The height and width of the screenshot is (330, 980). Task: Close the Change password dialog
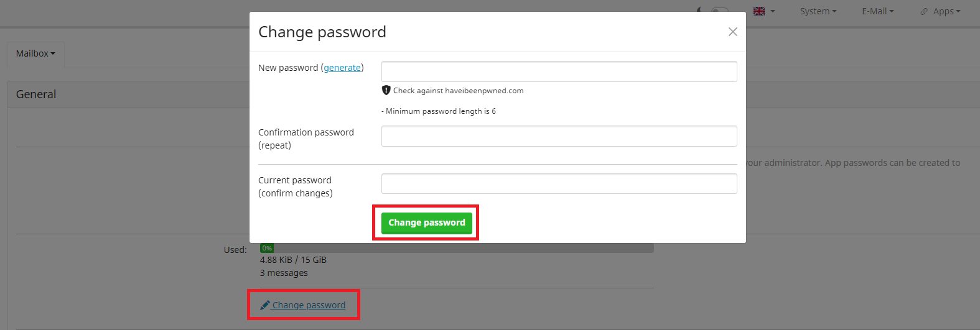click(x=733, y=32)
